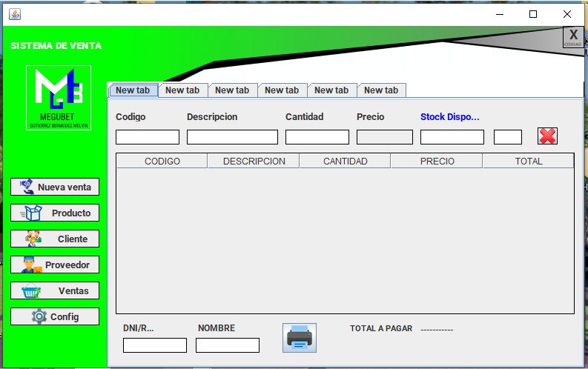The height and width of the screenshot is (369, 588).
Task: Open the Proveedor section
Action: point(55,265)
